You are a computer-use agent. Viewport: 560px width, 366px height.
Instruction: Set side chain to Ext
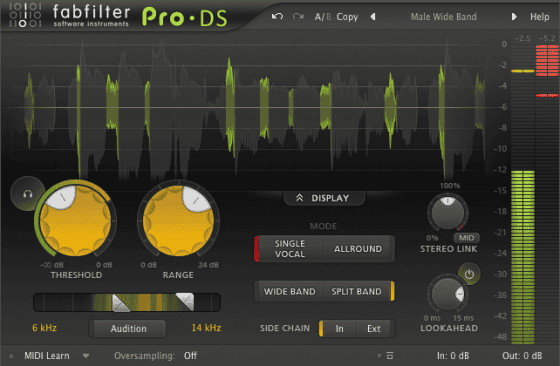(x=374, y=329)
